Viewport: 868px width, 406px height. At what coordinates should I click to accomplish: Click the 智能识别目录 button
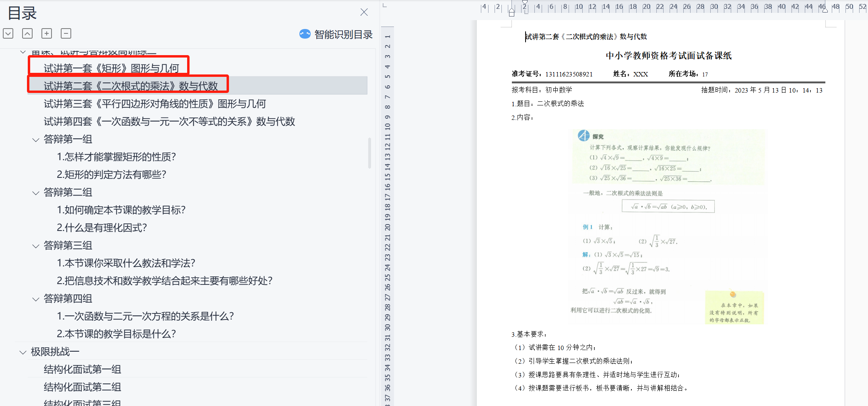(x=343, y=35)
